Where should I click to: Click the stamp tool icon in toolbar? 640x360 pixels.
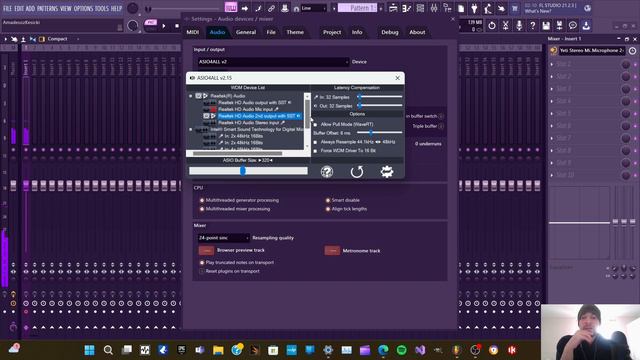tap(284, 8)
